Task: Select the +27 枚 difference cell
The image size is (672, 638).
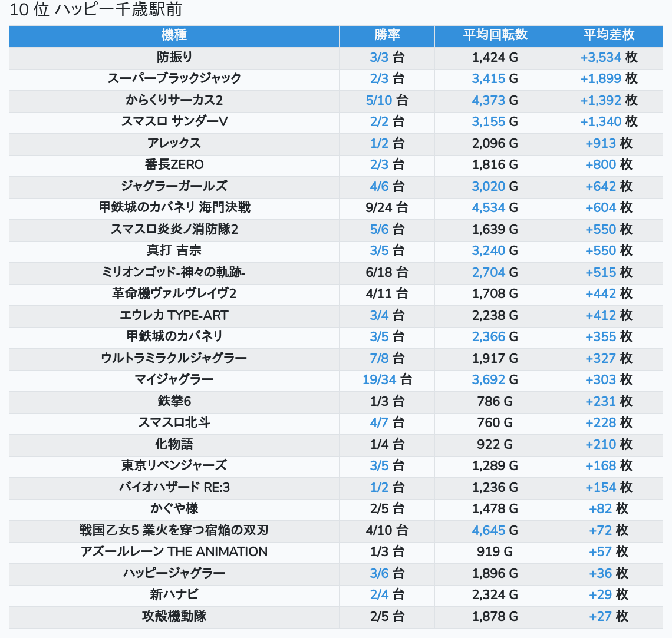Action: 608,617
